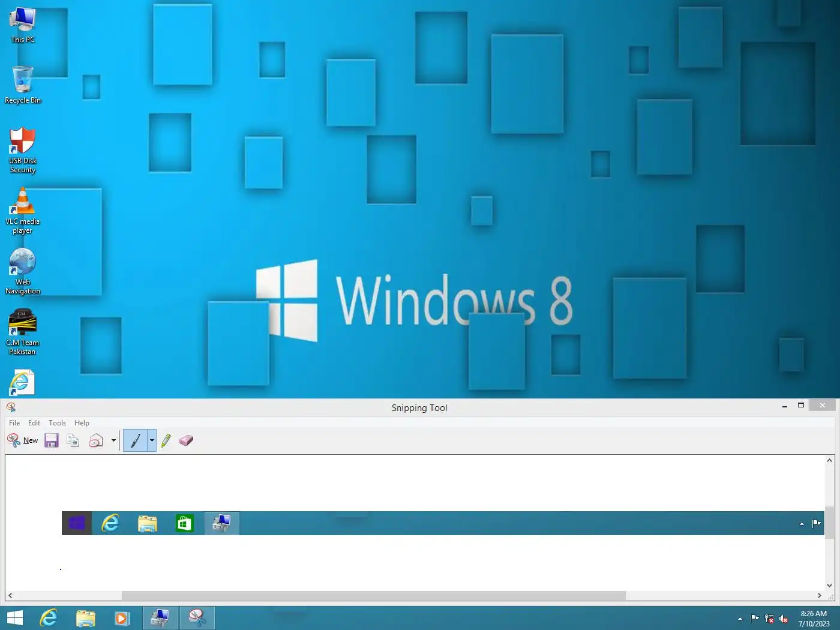Image resolution: width=840 pixels, height=630 pixels.
Task: Select the Eraser tool
Action: coord(187,440)
